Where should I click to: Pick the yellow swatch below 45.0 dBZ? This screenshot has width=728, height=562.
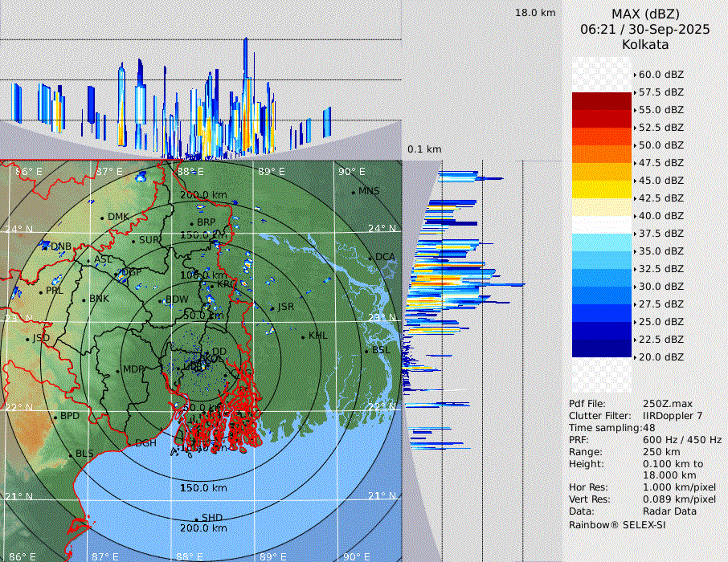pos(602,189)
